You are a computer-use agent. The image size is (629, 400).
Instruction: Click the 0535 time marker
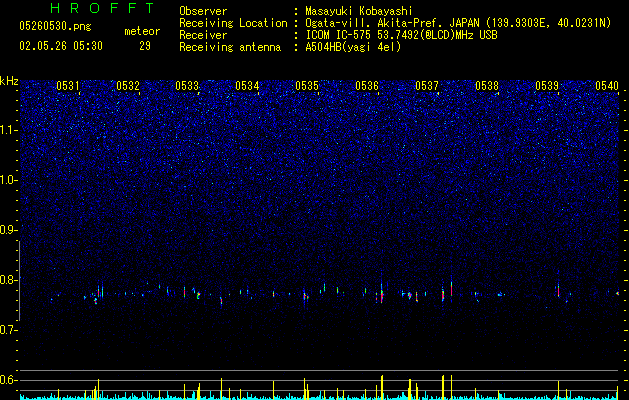click(x=307, y=85)
